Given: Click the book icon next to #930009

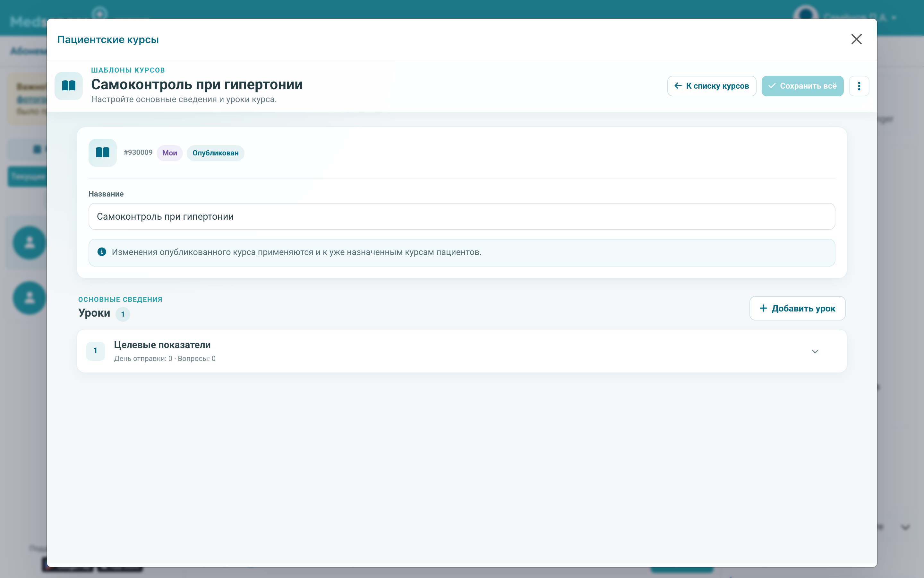Looking at the screenshot, I should point(103,153).
